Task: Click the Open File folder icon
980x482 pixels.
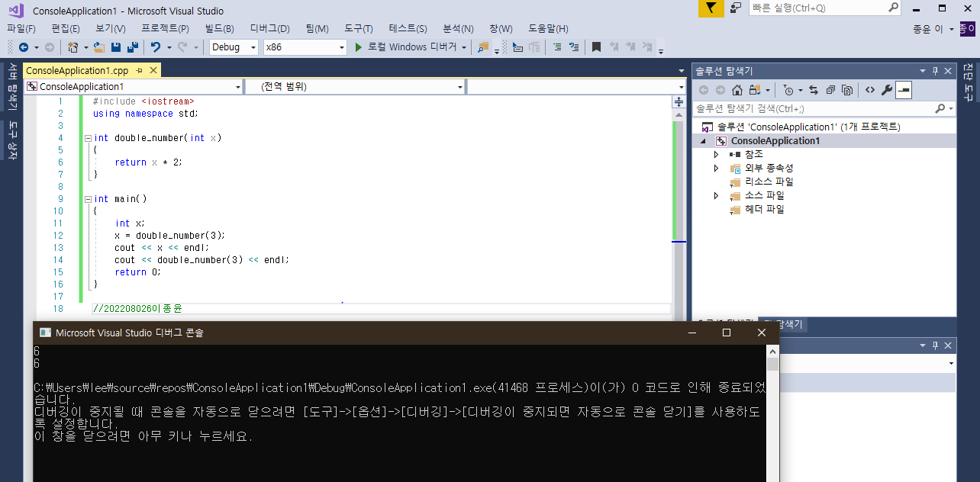Action: [100, 47]
